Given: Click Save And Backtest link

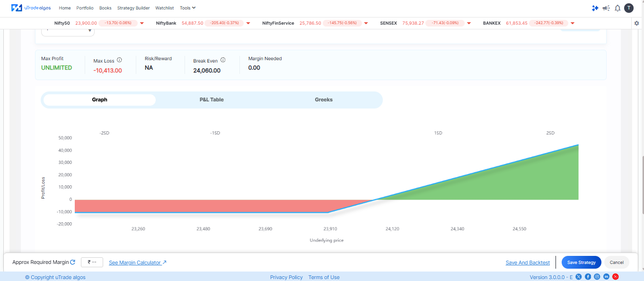Looking at the screenshot, I should (x=528, y=263).
